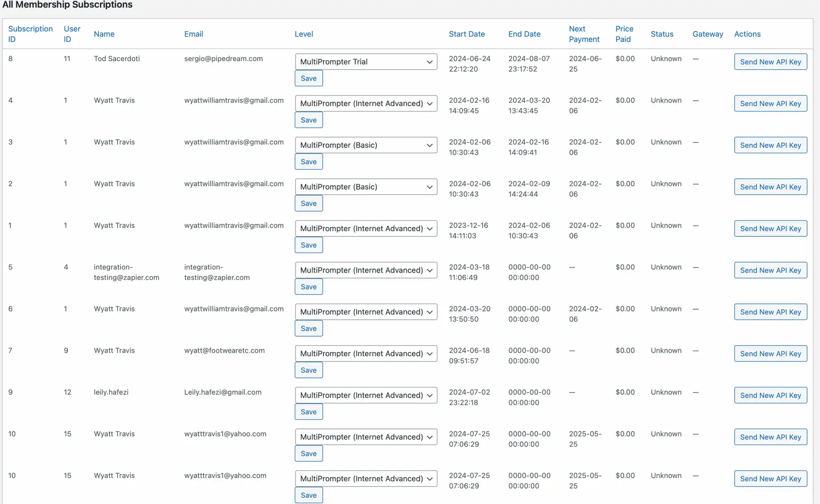
Task: Open the Level dropdown for Tod Sacerdoti
Action: tap(366, 61)
